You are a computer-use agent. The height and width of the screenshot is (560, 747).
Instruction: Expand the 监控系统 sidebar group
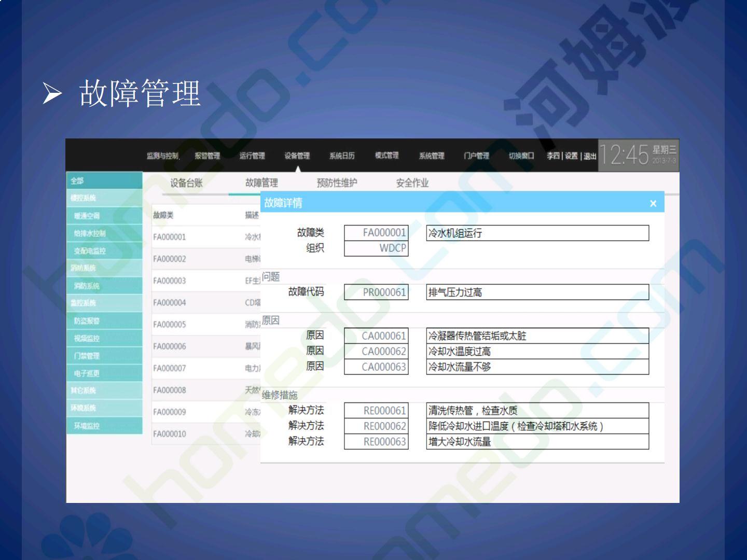click(x=104, y=303)
